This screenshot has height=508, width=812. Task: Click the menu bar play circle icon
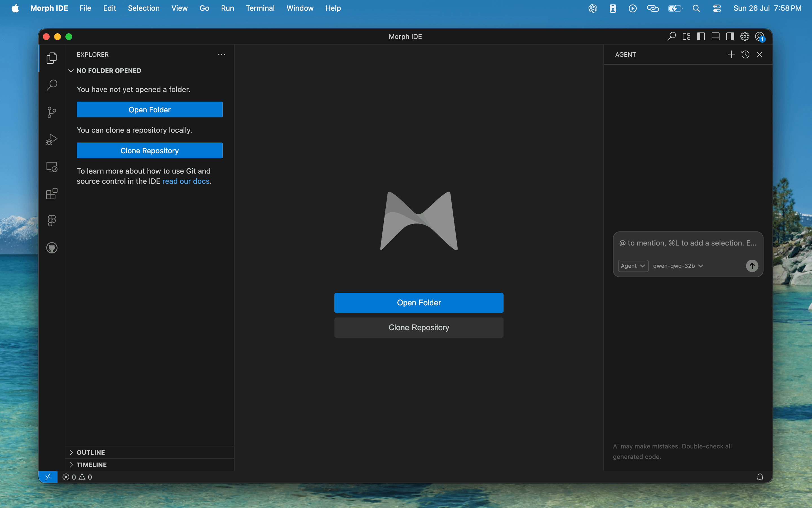pos(632,8)
